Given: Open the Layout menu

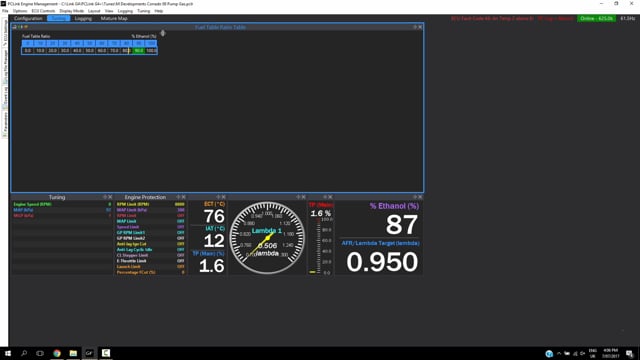Looking at the screenshot, I should (94, 11).
